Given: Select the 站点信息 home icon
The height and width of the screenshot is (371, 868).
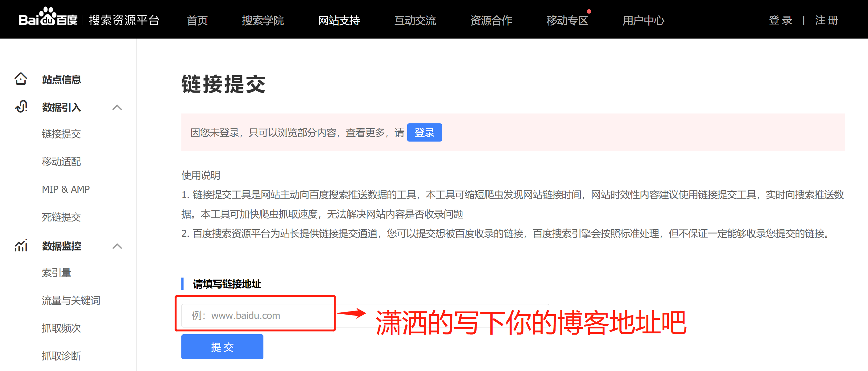Looking at the screenshot, I should pos(21,79).
